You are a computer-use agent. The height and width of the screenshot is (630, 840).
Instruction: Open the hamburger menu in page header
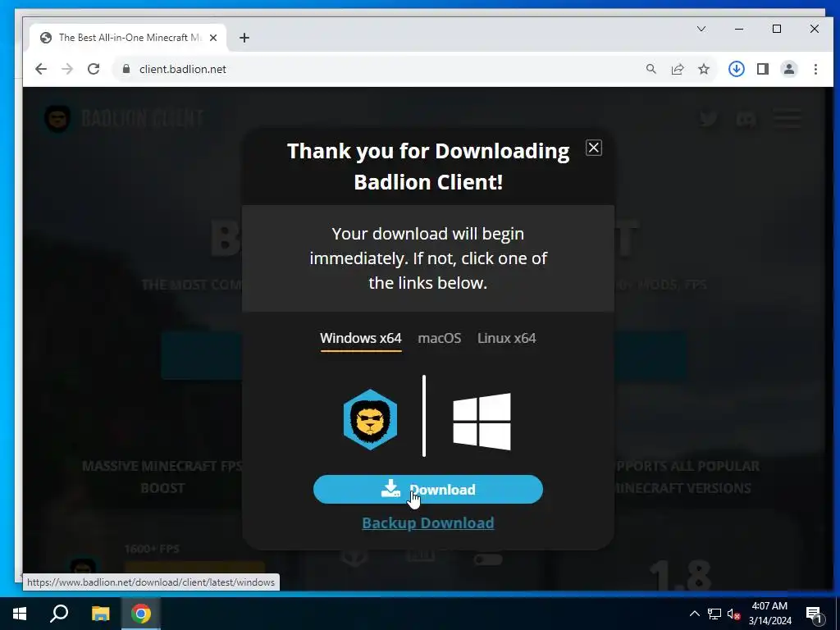coord(787,118)
